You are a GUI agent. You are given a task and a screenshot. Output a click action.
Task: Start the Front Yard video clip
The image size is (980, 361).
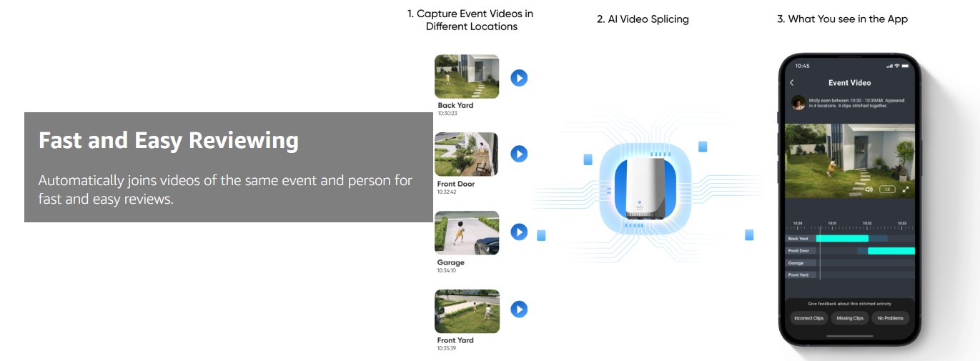point(519,309)
